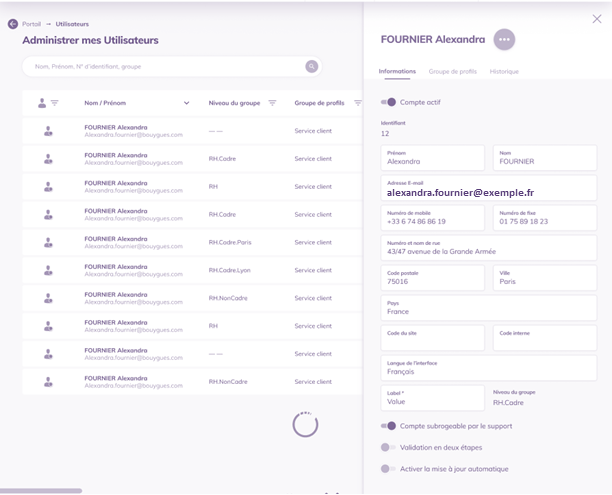The height and width of the screenshot is (495, 612).
Task: Click the Portail breadcrumb link
Action: pyautogui.click(x=31, y=24)
